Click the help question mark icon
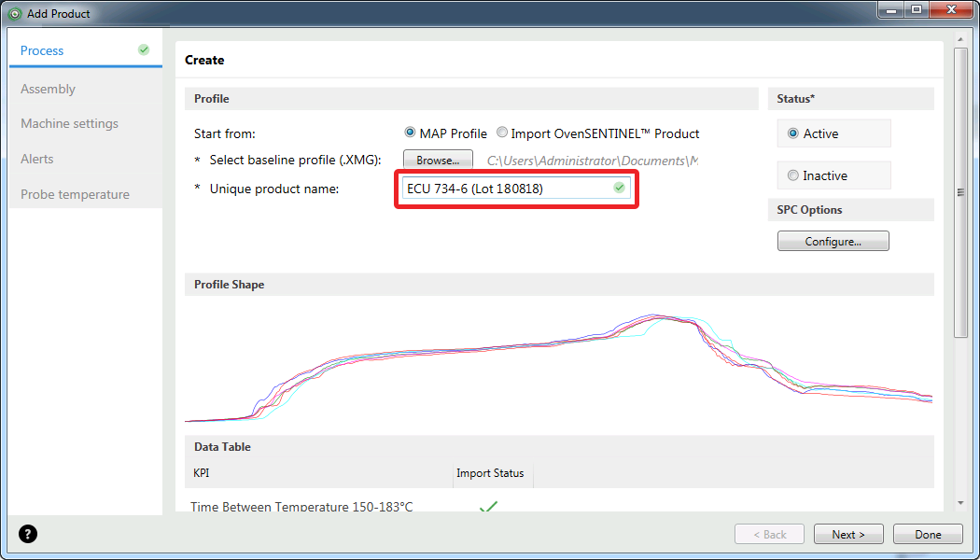The width and height of the screenshot is (980, 560). tap(28, 534)
